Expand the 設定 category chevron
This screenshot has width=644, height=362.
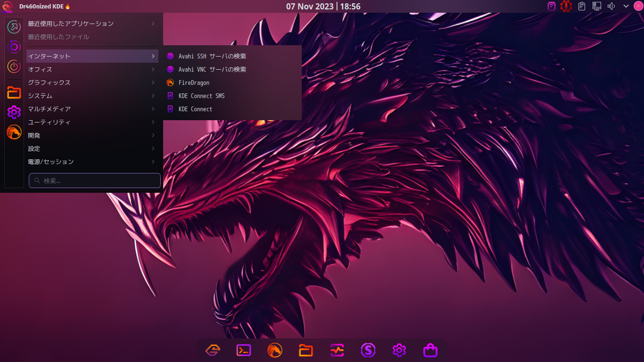point(153,148)
